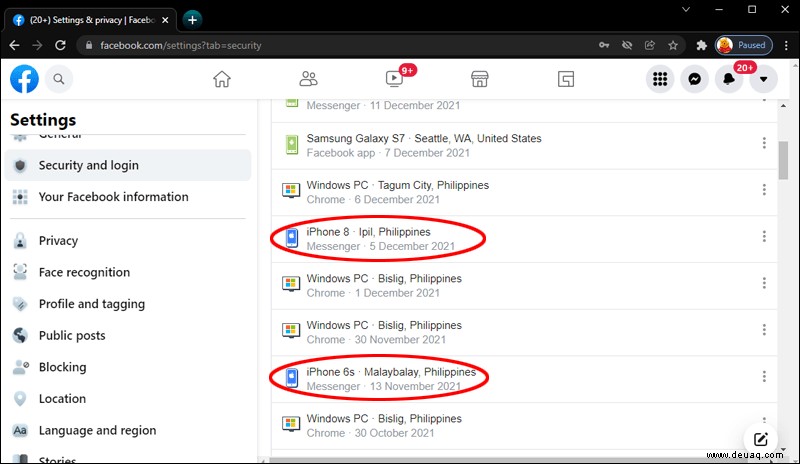Open the Watch video icon

pyautogui.click(x=394, y=79)
